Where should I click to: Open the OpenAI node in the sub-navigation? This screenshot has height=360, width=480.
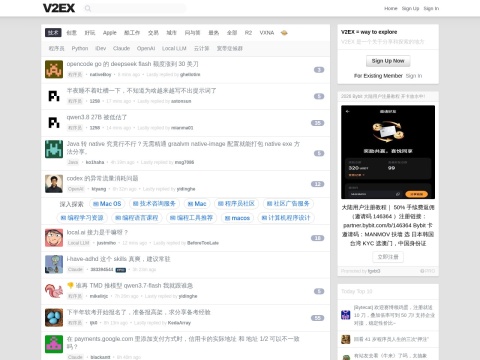click(x=146, y=48)
